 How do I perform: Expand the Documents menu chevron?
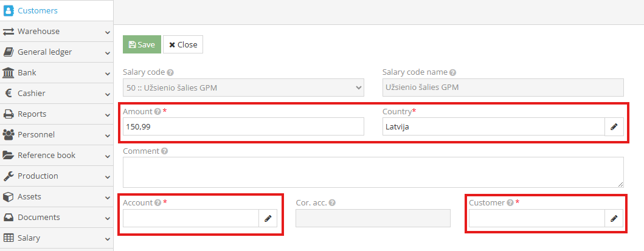(x=107, y=218)
